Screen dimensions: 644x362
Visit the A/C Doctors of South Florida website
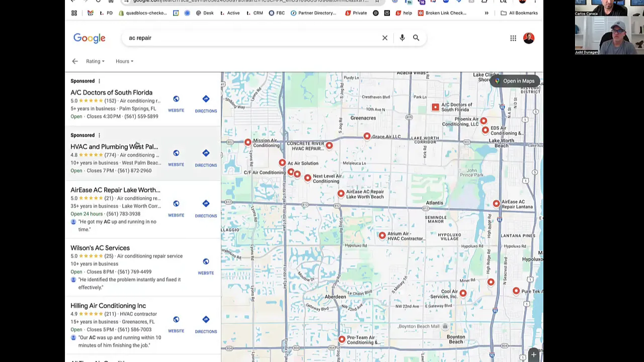(176, 103)
